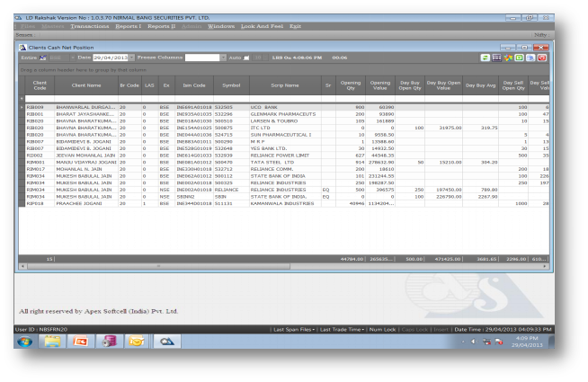This screenshot has height=382, width=588.
Task: Click the horizontal scrollbar under the grid
Action: 270,267
